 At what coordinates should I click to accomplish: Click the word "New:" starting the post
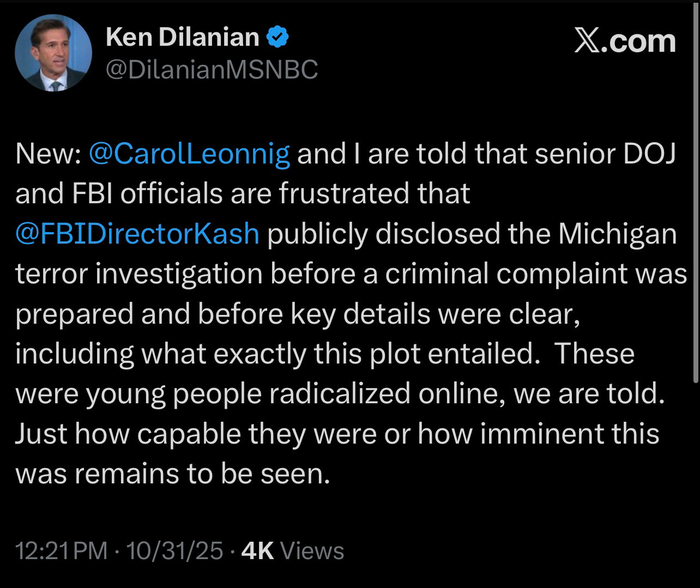tap(48, 154)
